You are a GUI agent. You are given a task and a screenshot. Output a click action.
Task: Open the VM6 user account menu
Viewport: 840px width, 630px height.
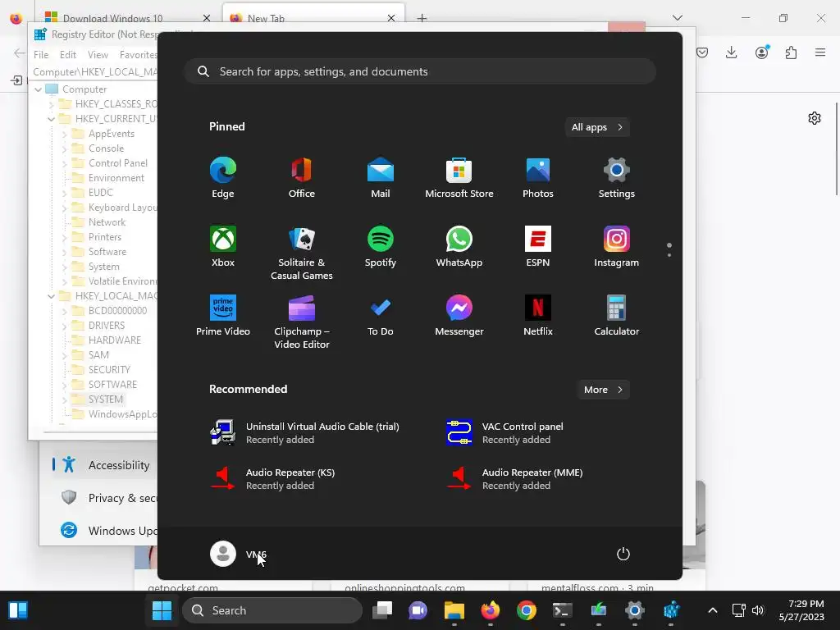[x=239, y=554]
